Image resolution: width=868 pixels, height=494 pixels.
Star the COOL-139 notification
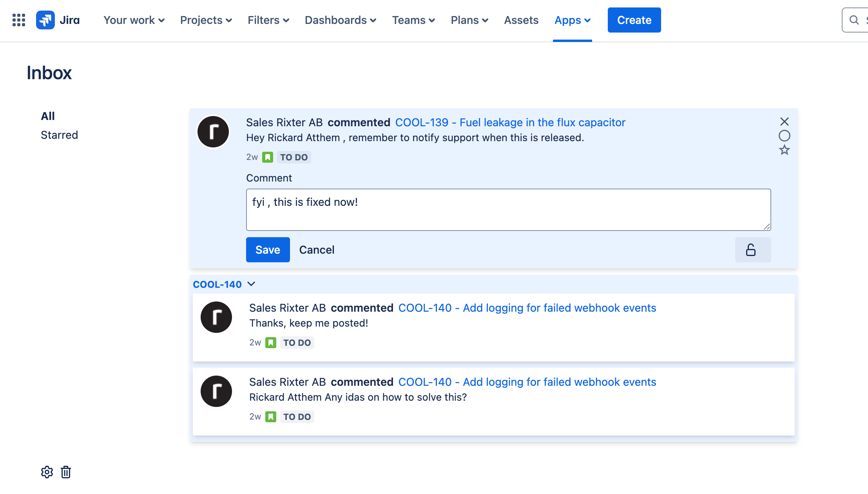tap(784, 150)
